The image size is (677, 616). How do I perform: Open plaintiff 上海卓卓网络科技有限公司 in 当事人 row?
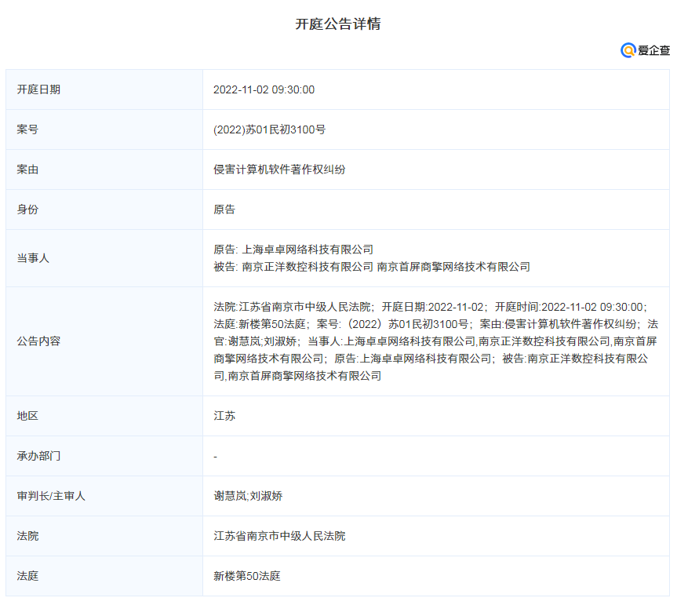pyautogui.click(x=308, y=250)
